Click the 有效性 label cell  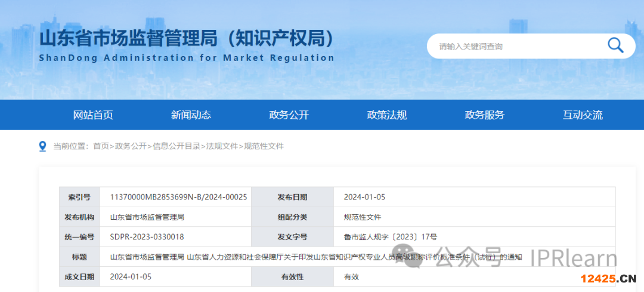[292, 277]
